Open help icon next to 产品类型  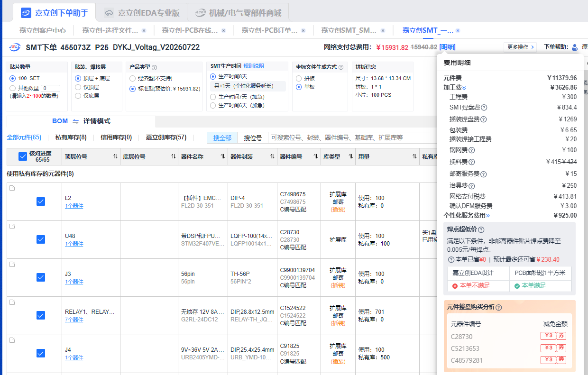[155, 67]
